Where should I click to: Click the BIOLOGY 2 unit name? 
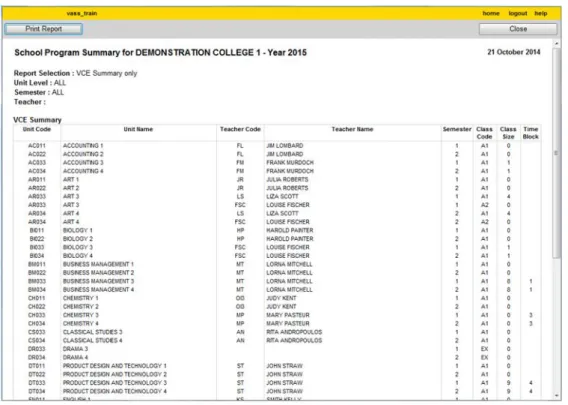click(78, 239)
